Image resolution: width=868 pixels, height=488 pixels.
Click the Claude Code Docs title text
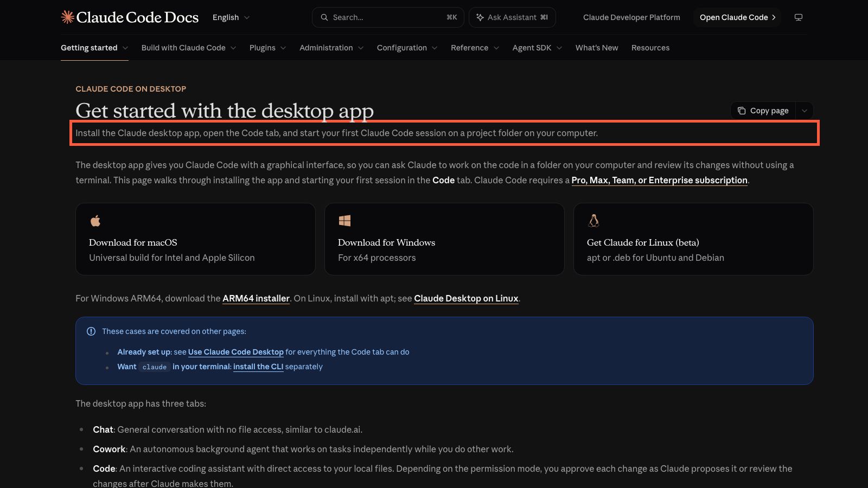coord(137,17)
